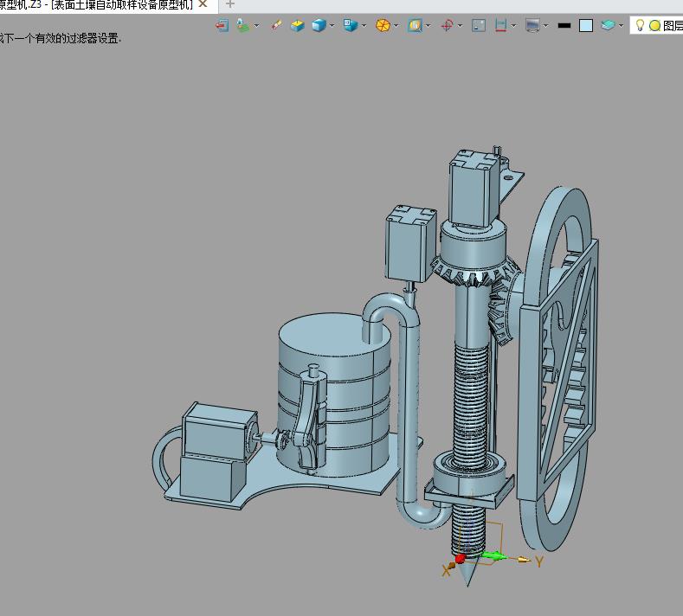Viewport: 683px width, 616px height.
Task: Click the dimension measure icon
Action: pyautogui.click(x=501, y=25)
